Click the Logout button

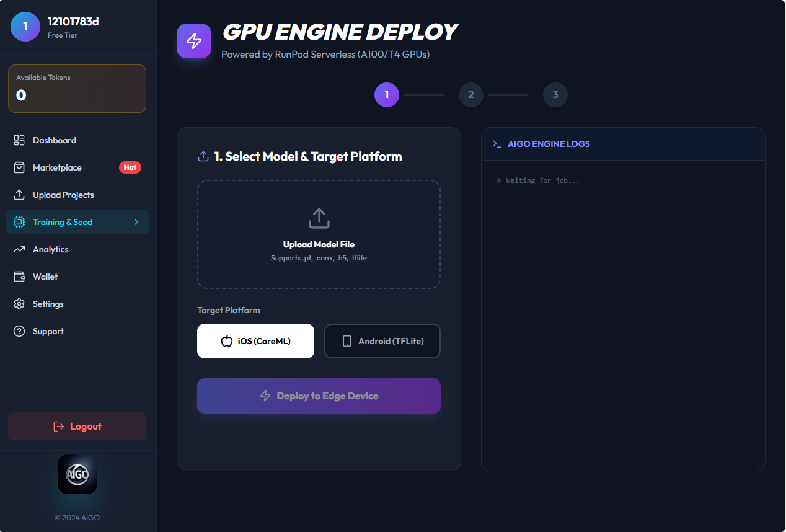click(77, 426)
